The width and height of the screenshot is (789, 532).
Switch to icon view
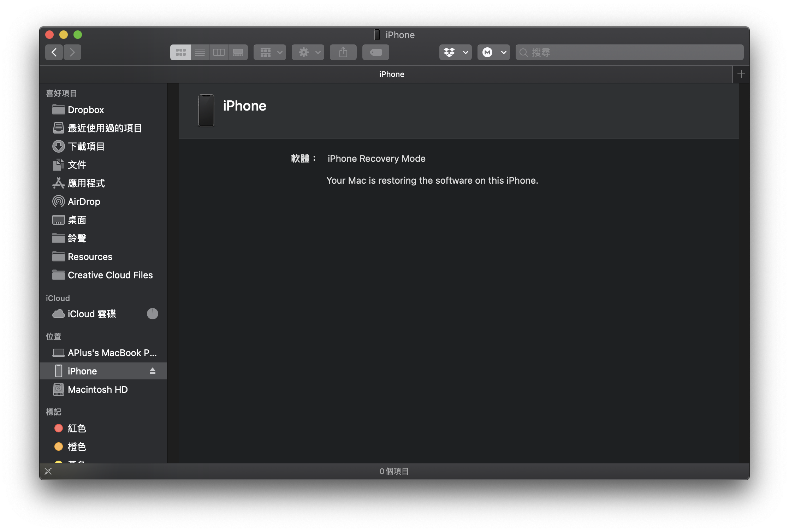[x=180, y=52]
